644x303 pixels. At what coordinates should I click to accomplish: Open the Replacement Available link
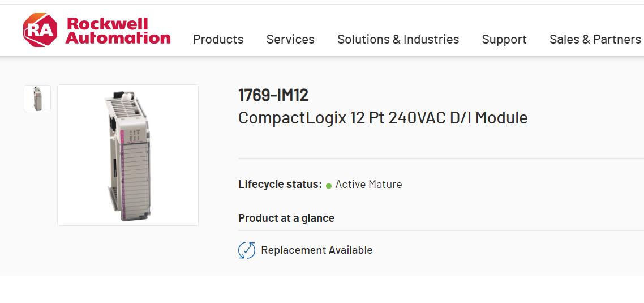(316, 250)
